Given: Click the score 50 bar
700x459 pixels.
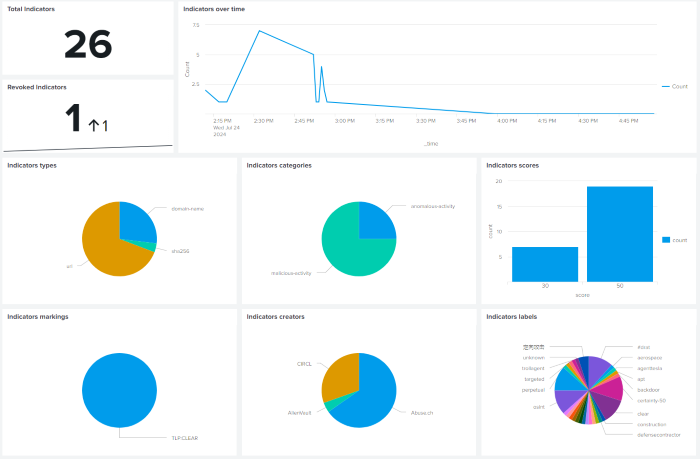Looking at the screenshot, I should (620, 234).
